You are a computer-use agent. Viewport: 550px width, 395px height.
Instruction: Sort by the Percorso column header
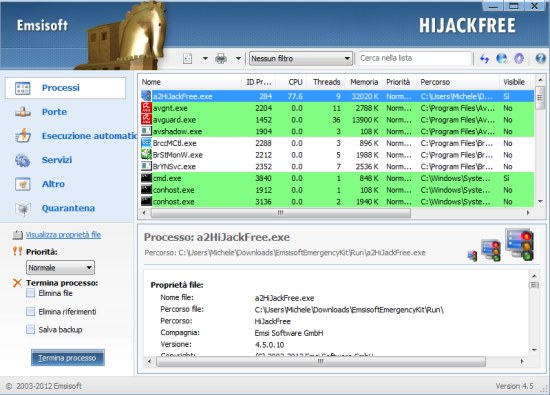pyautogui.click(x=458, y=82)
